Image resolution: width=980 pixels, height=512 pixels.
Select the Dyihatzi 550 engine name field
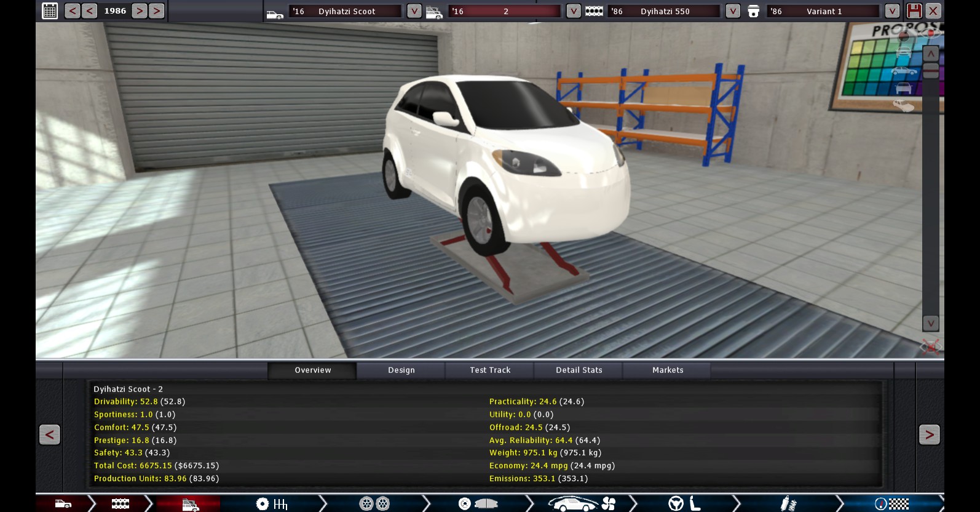[664, 11]
